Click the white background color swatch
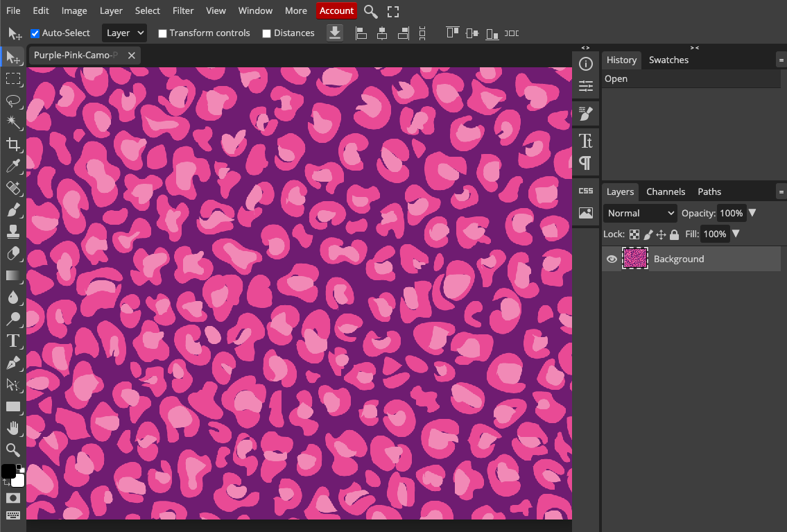The width and height of the screenshot is (787, 532). tap(17, 480)
